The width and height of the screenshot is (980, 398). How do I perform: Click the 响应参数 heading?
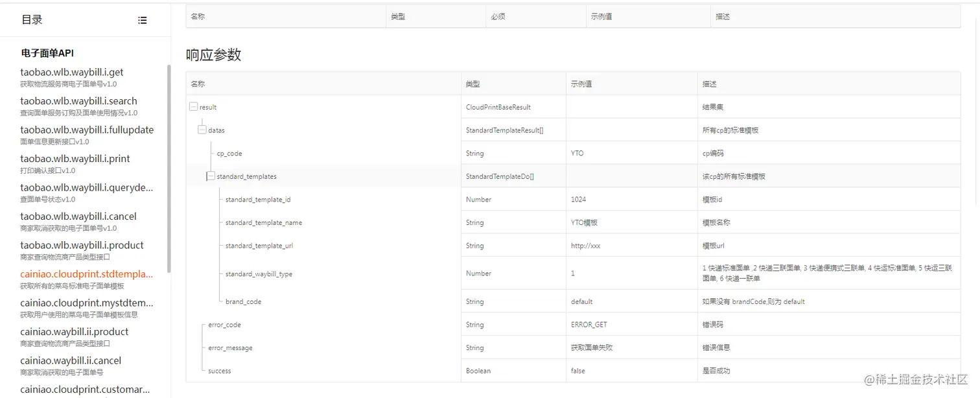[213, 54]
